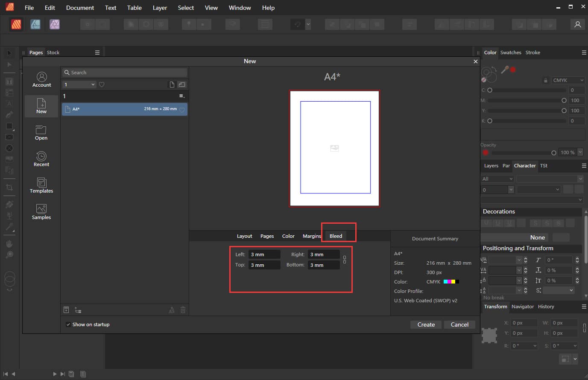Pick the color picker eyedropper in Color panel
This screenshot has height=380, width=588.
(x=505, y=70)
